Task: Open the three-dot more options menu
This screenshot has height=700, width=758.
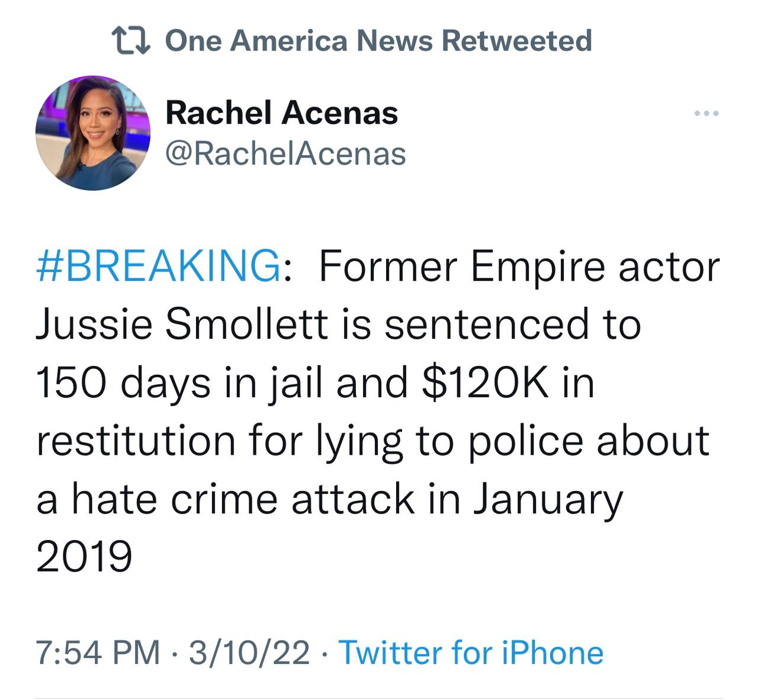Action: click(708, 113)
